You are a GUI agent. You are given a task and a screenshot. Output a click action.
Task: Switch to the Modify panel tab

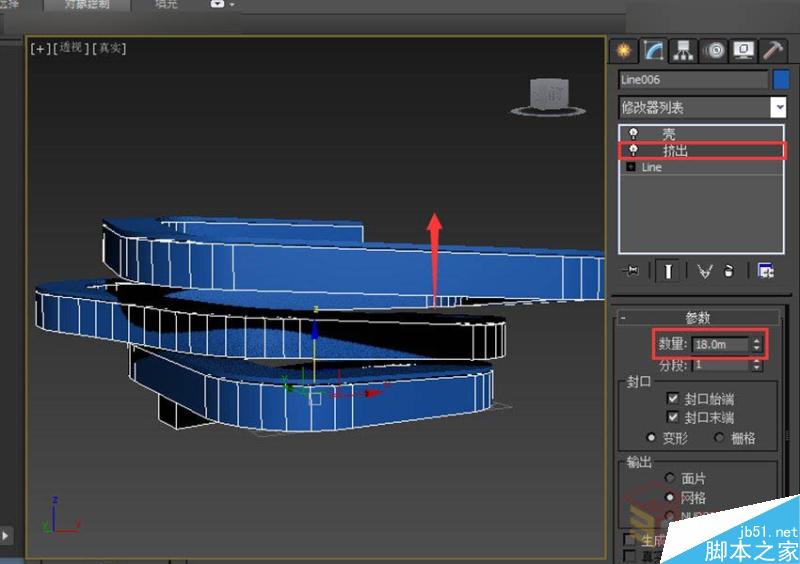tap(654, 50)
